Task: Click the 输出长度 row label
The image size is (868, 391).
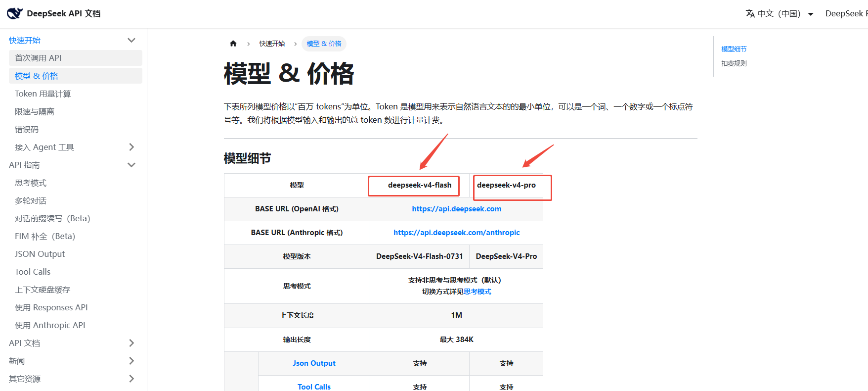Action: (x=297, y=340)
